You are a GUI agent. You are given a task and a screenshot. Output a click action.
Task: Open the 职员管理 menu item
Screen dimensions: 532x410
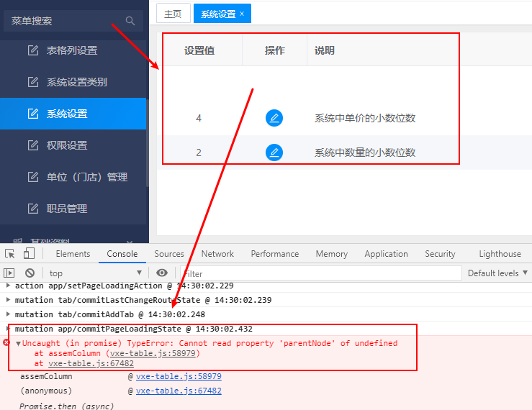pos(73,208)
